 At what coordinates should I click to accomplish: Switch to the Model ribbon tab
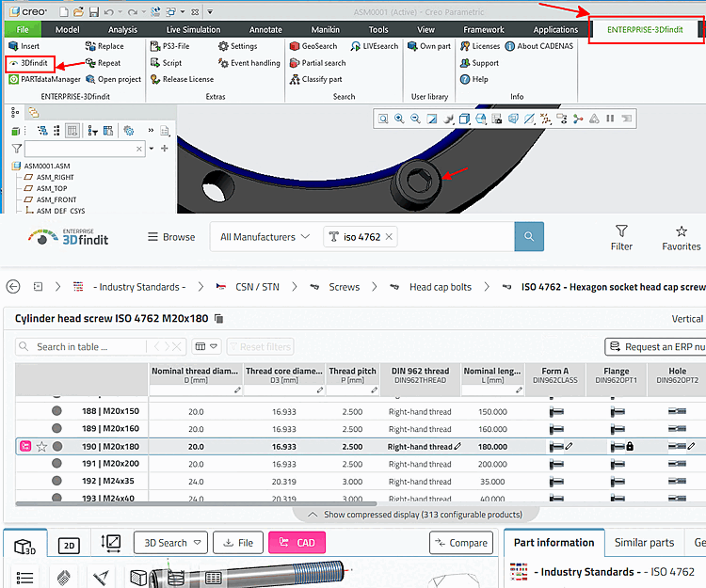(x=67, y=30)
